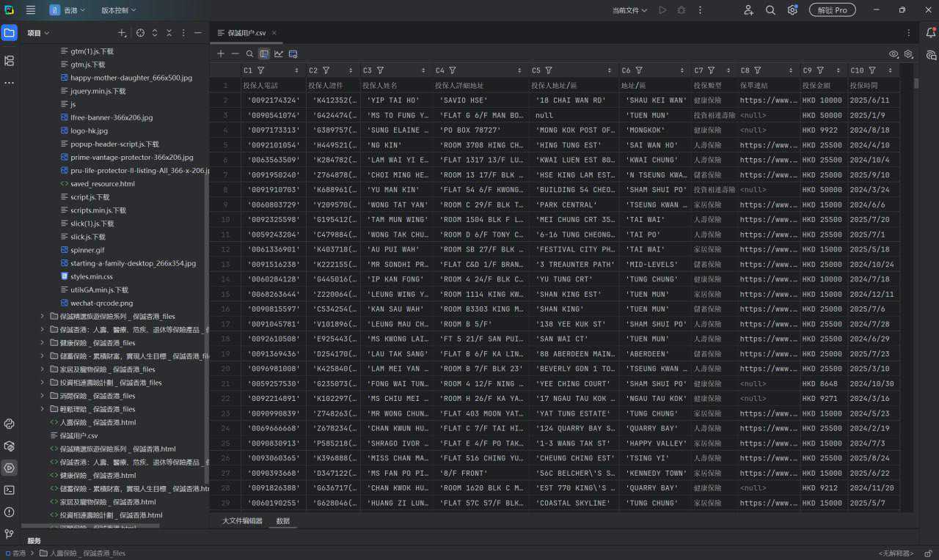The width and height of the screenshot is (939, 560).
Task: Delete row with the table minus icon
Action: pyautogui.click(x=235, y=54)
